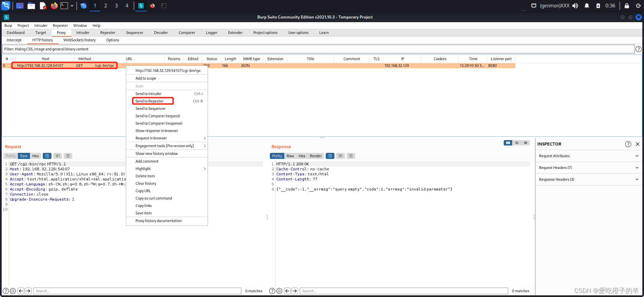Open Proxy history documentation

click(x=167, y=221)
